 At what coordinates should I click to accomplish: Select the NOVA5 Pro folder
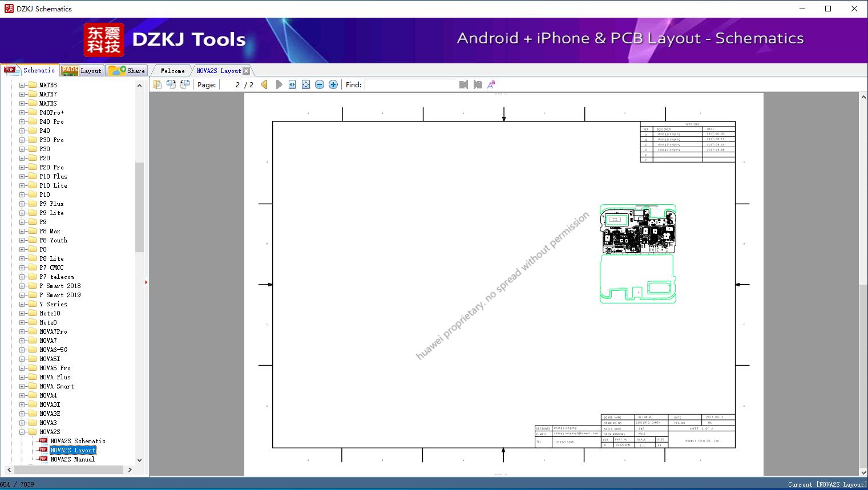pos(55,368)
